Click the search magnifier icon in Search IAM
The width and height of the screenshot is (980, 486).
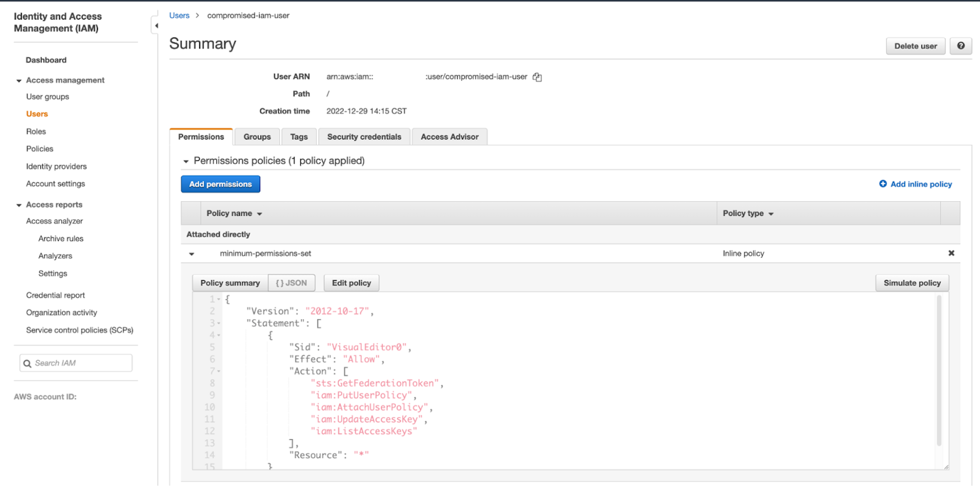pyautogui.click(x=27, y=363)
